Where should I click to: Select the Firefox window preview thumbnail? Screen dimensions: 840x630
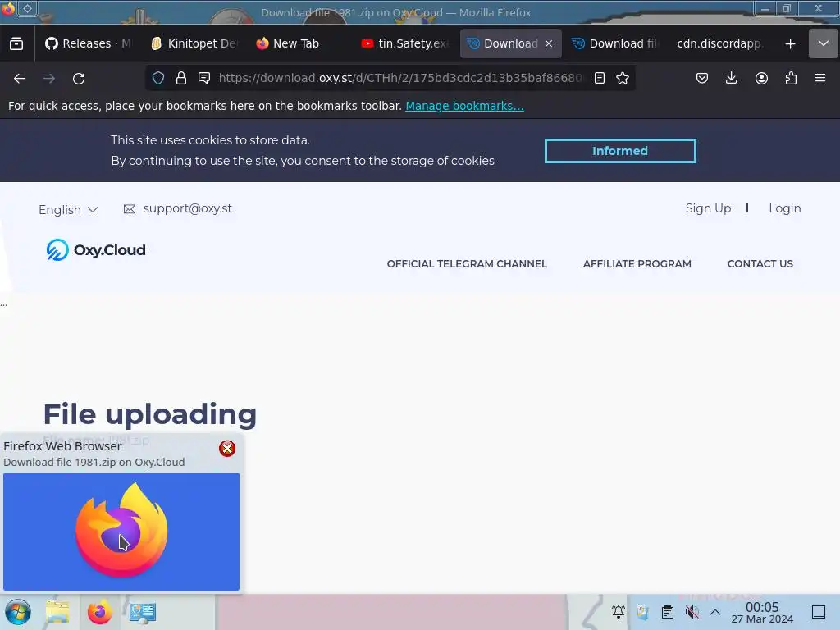pos(121,532)
